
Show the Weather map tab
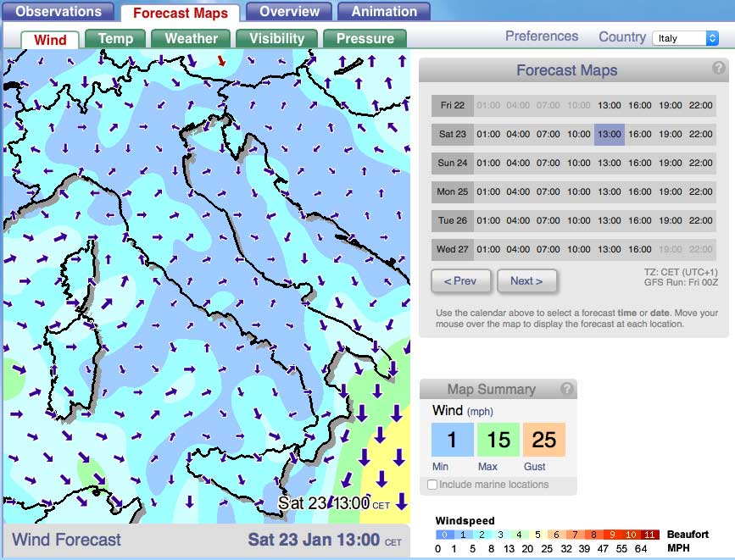(x=191, y=39)
